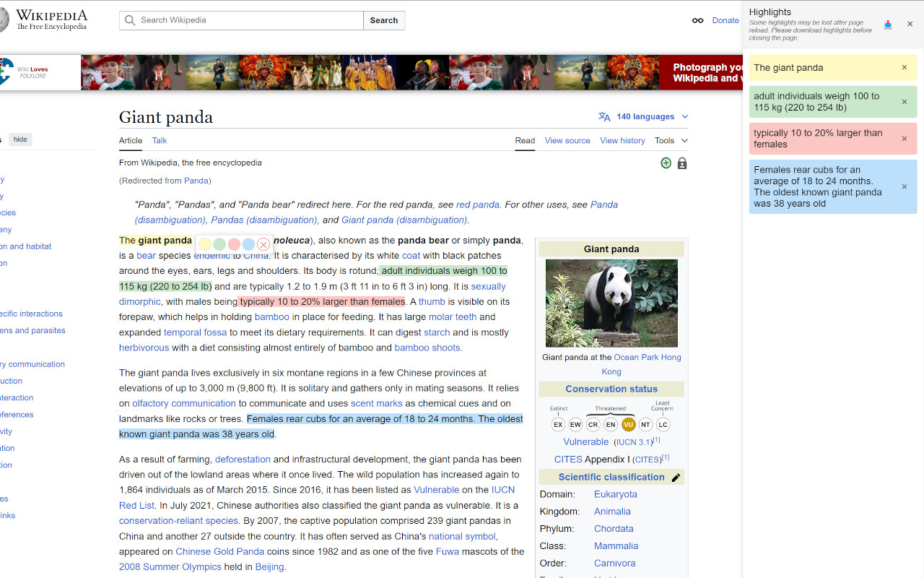The height and width of the screenshot is (578, 924).
Task: Choose the blue highlight color swatch
Action: pos(248,245)
